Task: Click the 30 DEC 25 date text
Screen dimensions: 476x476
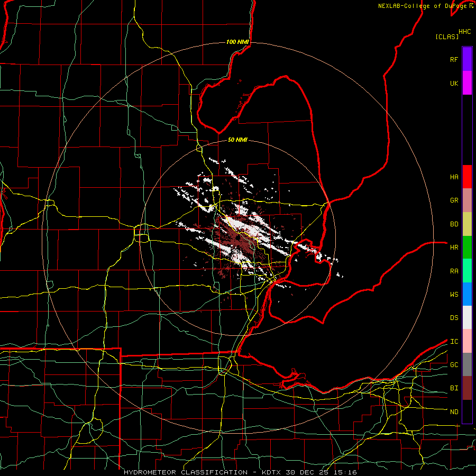Action: [306, 472]
